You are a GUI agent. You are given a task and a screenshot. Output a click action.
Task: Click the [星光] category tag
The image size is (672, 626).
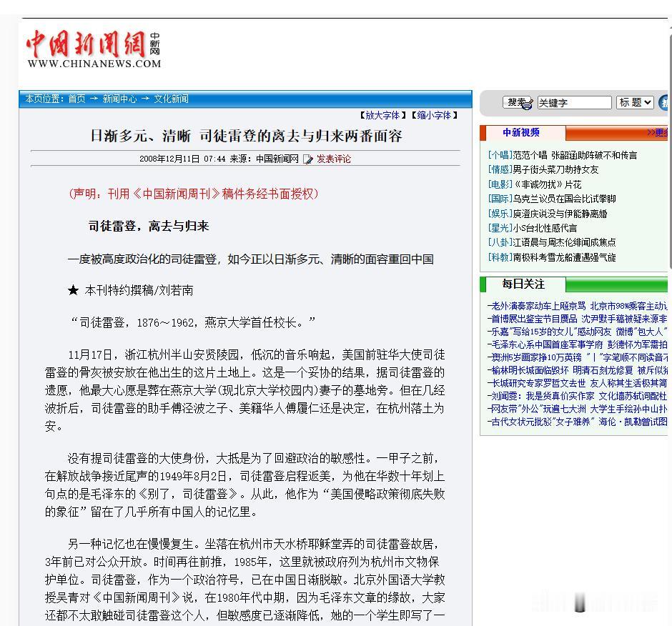(500, 228)
